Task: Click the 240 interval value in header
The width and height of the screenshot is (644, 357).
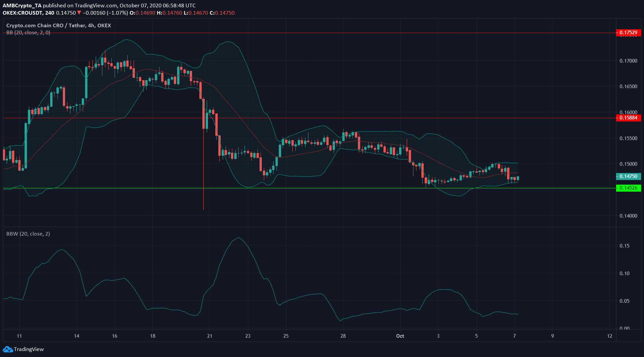Action: coord(50,13)
